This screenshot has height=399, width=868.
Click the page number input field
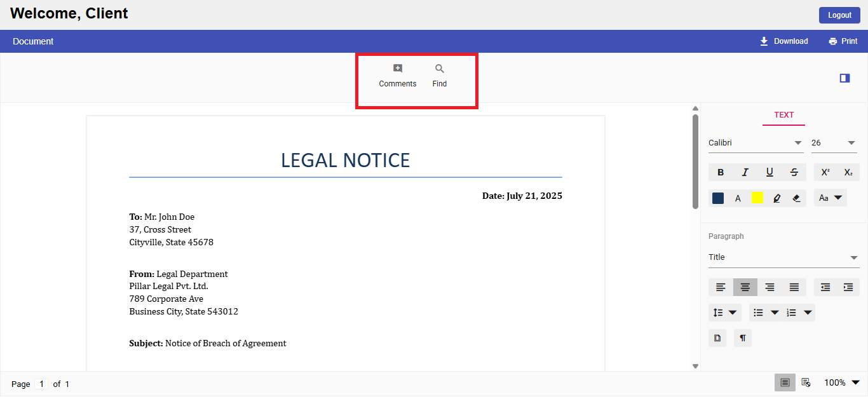[41, 384]
